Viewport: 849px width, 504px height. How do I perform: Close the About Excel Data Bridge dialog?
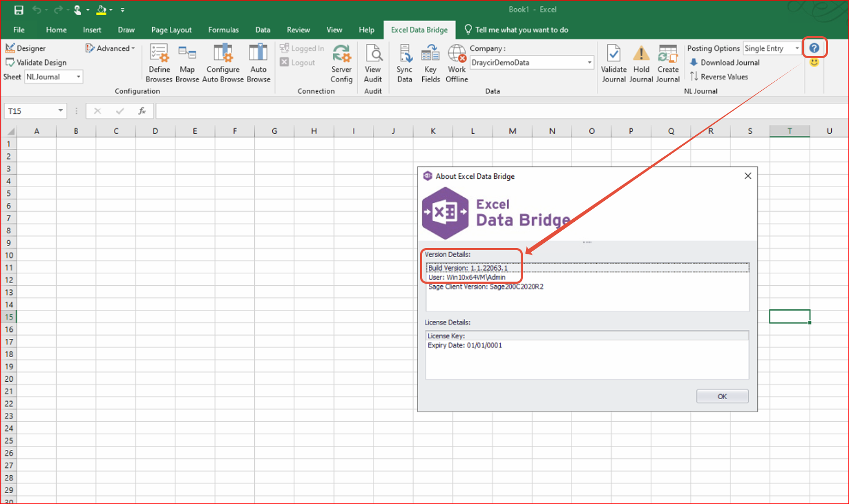tap(748, 176)
